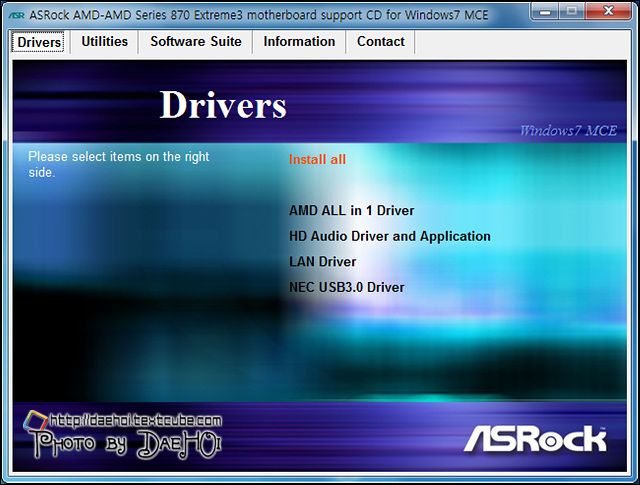Open the Contact tab
The width and height of the screenshot is (640, 485).
click(380, 42)
